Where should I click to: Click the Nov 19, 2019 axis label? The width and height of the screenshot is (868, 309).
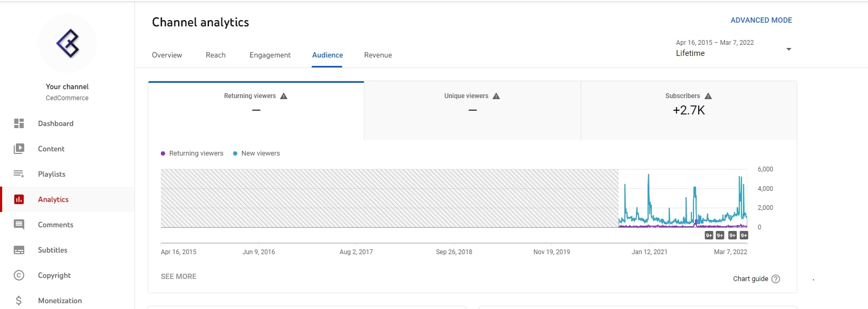552,252
